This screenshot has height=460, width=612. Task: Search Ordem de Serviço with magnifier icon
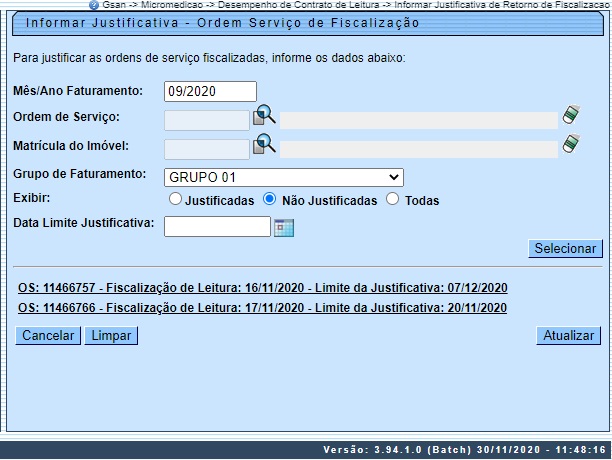pos(264,115)
